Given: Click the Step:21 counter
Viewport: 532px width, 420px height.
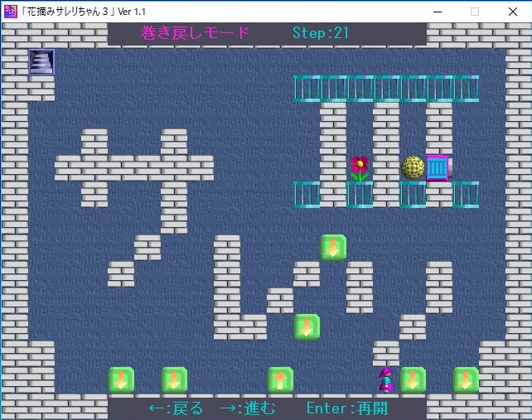Looking at the screenshot, I should click(321, 33).
